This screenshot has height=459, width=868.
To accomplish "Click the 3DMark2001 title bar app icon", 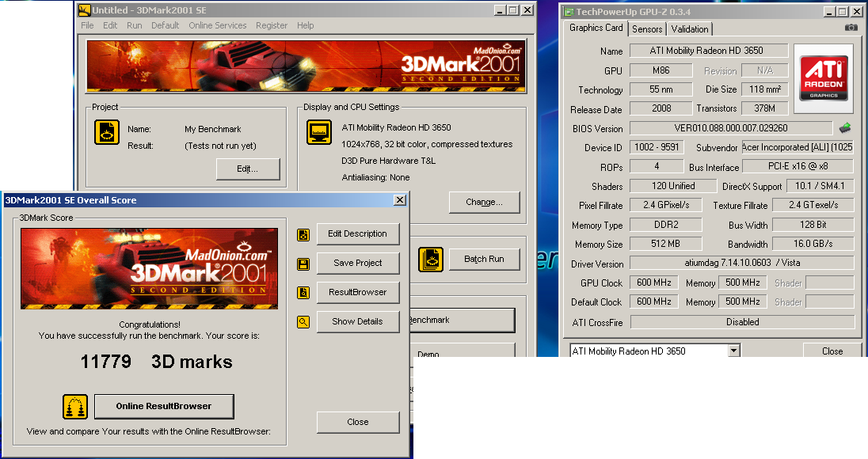I will point(85,10).
